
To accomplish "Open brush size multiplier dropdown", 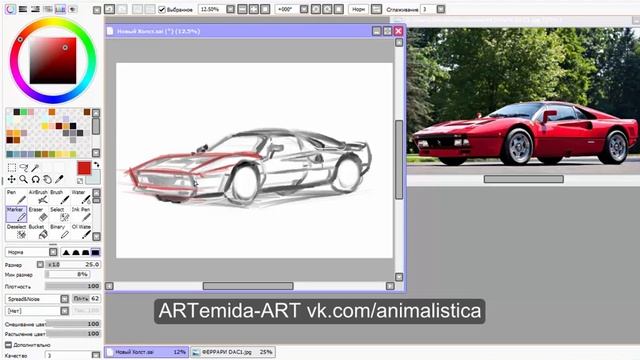I will click(40, 264).
